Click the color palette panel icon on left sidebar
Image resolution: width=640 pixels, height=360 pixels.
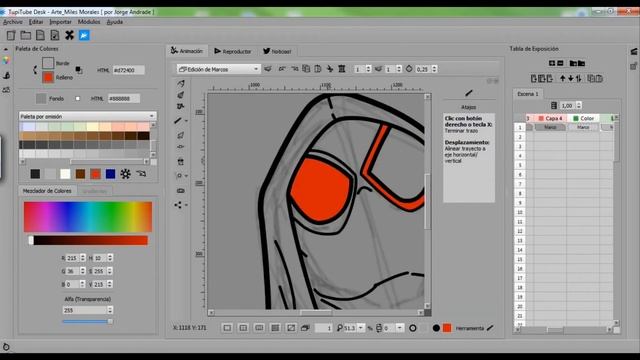[x=6, y=60]
